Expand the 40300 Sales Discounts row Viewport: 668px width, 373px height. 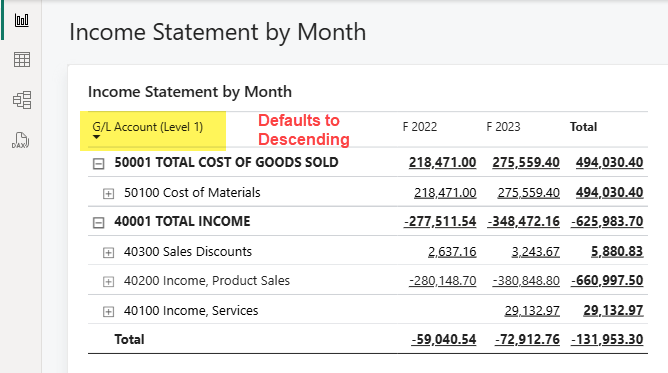coord(108,252)
